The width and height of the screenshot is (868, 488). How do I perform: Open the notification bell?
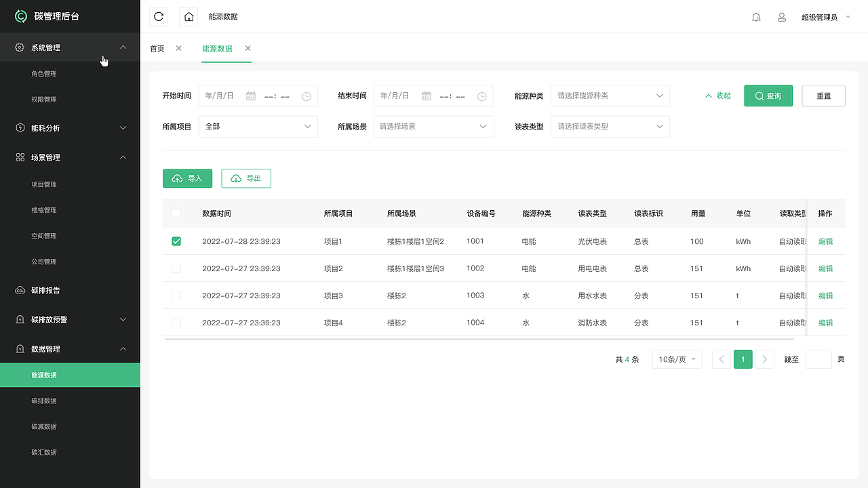tap(756, 17)
